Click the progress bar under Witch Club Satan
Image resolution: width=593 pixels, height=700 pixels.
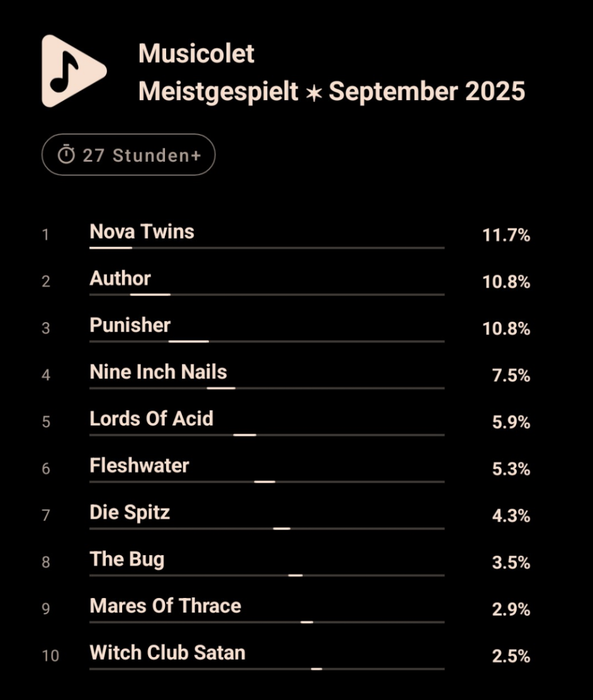pyautogui.click(x=267, y=669)
